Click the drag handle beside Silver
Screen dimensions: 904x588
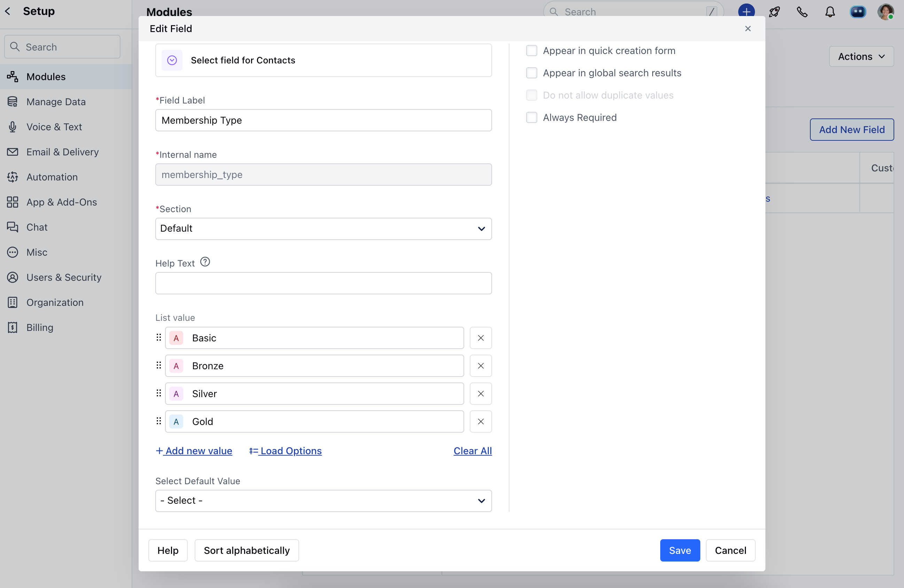159,393
